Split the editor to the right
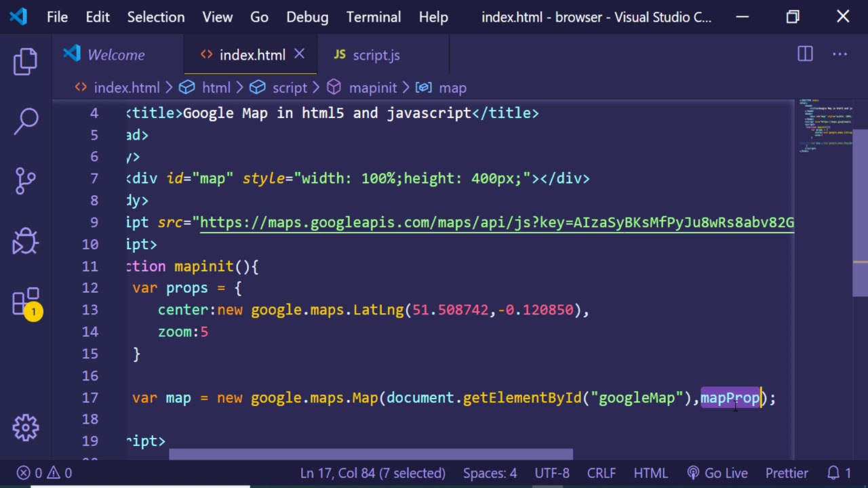This screenshot has width=868, height=488. [805, 54]
